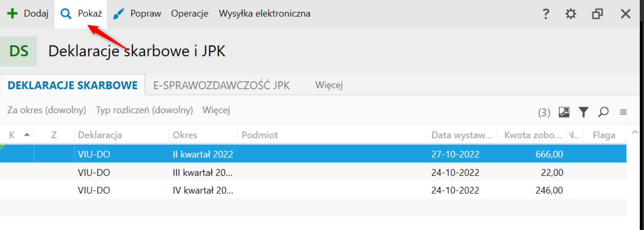This screenshot has width=644, height=230.
Task: Click the Popraw brush icon
Action: tap(119, 14)
